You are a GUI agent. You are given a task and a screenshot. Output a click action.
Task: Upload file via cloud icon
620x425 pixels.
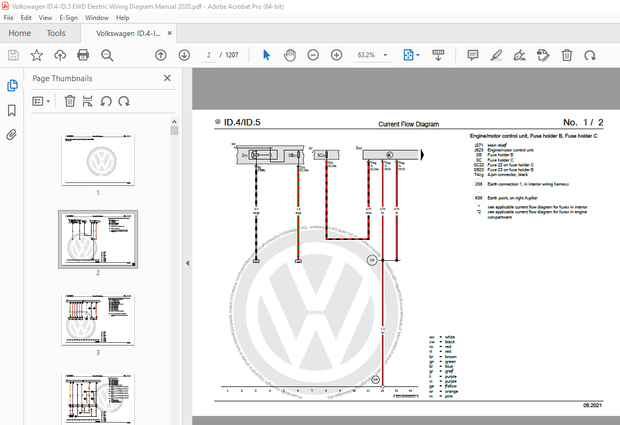[x=60, y=55]
